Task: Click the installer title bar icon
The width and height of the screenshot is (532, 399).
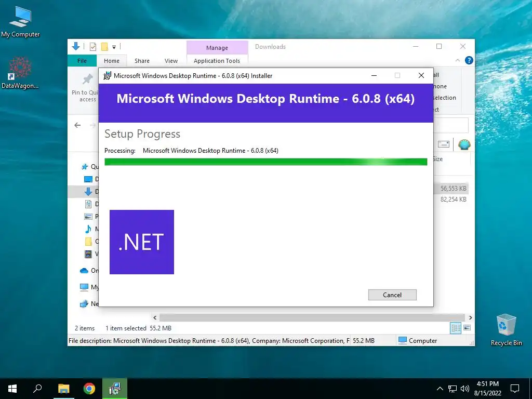Action: (x=107, y=76)
